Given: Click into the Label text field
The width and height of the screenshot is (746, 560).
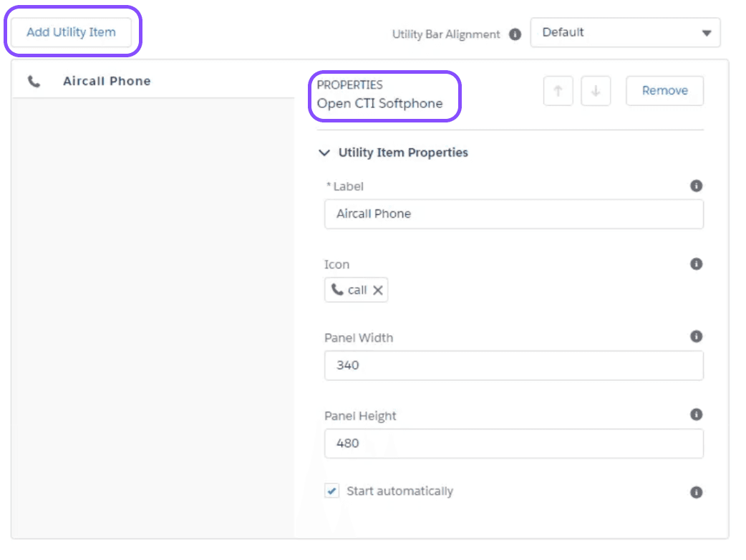Looking at the screenshot, I should [x=513, y=214].
